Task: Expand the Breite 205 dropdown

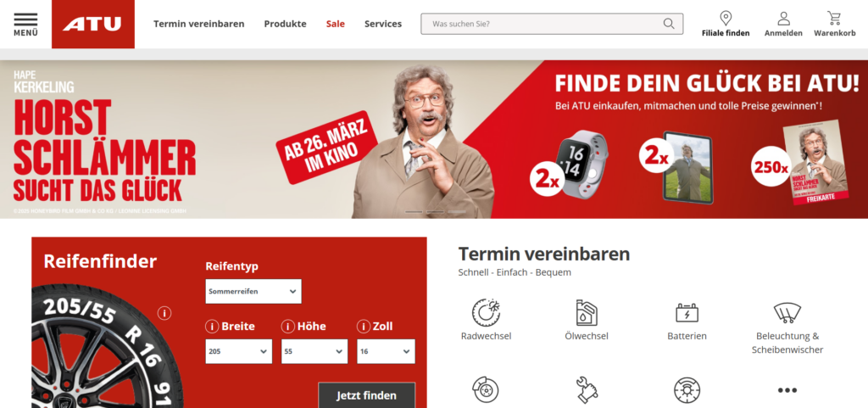Action: click(238, 351)
